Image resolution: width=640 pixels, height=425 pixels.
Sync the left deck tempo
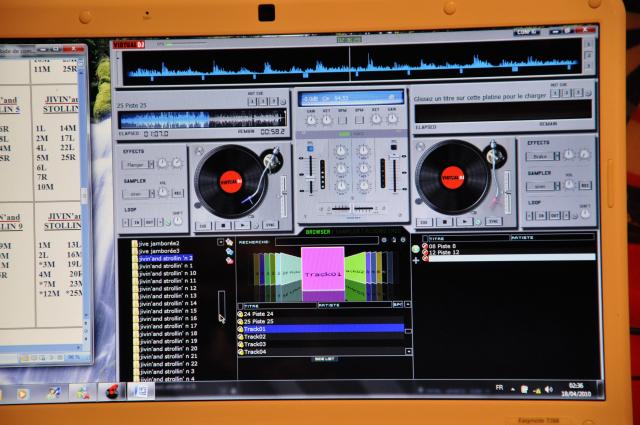[270, 225]
